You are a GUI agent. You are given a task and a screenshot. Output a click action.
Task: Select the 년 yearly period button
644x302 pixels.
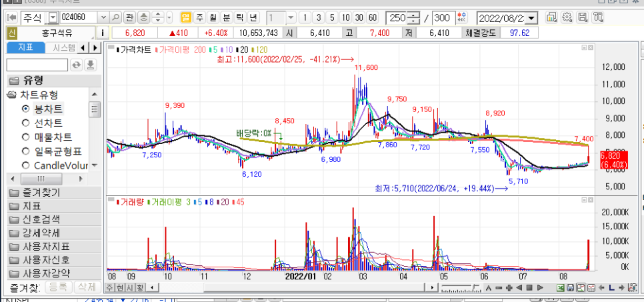coord(253,18)
